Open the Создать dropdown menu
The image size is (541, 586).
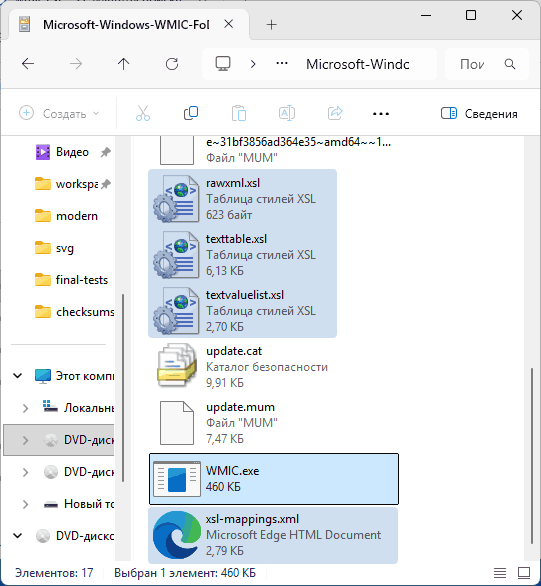(59, 113)
